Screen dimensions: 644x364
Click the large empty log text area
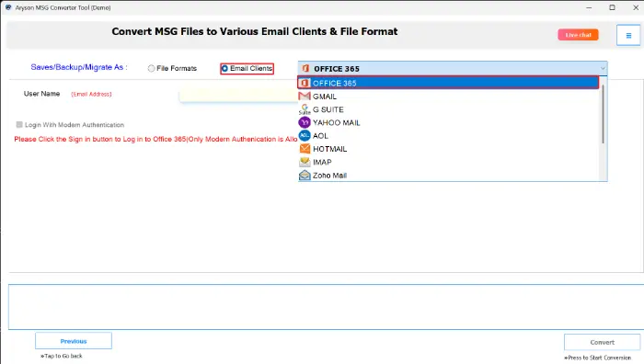(x=326, y=306)
